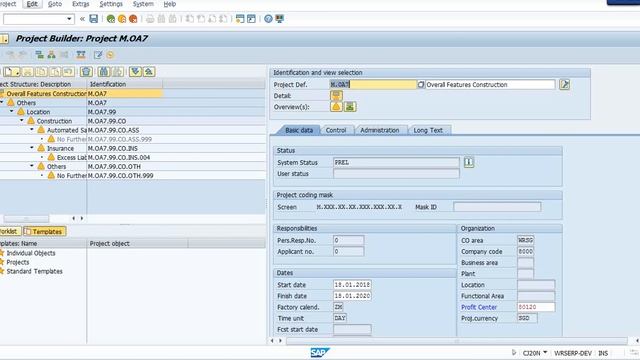Screen dimensions: 640x360
Task: Open the Settings menu
Action: pos(111,4)
